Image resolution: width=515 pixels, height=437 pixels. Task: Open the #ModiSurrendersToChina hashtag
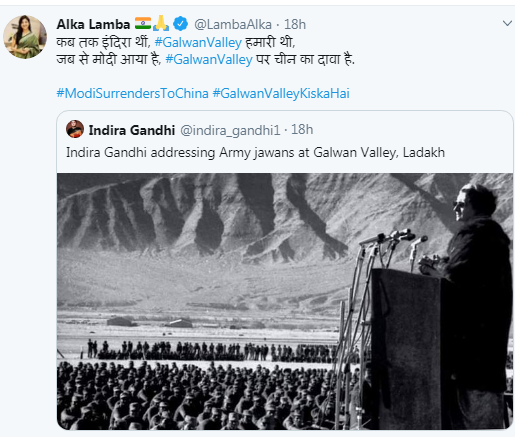[133, 93]
